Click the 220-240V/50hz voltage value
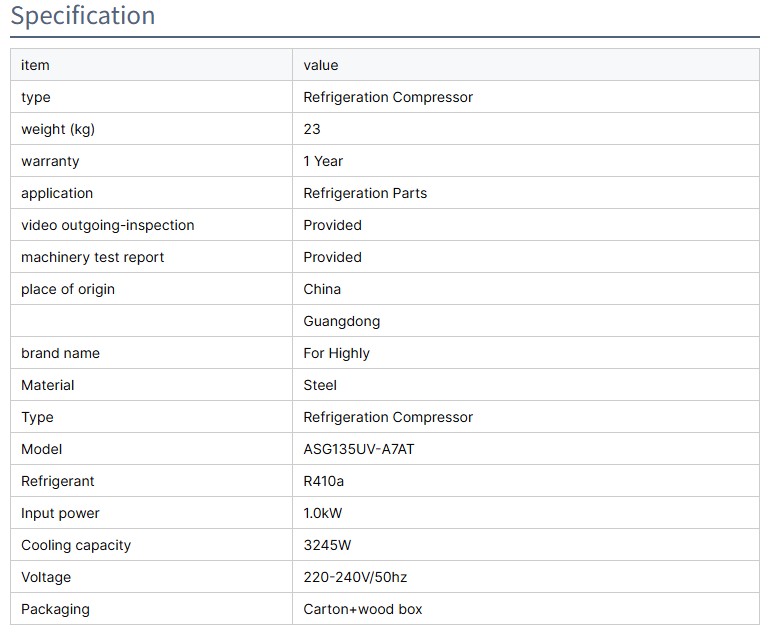This screenshot has height=640, width=770. click(355, 577)
